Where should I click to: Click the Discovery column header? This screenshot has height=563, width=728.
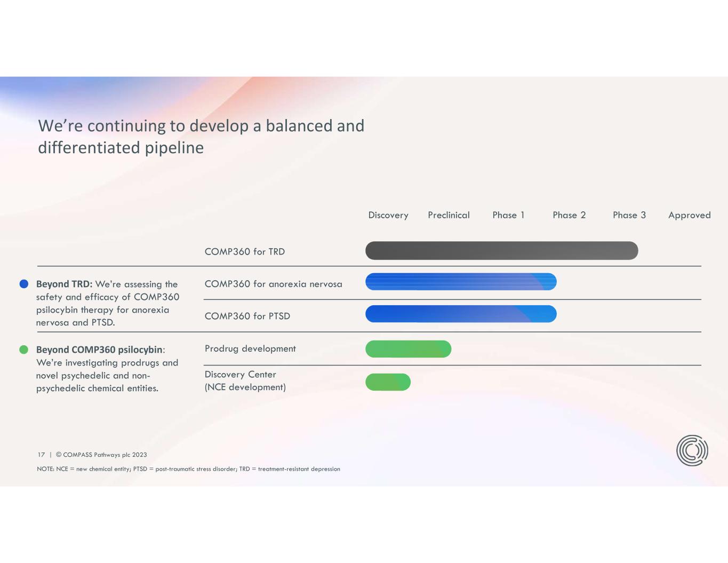(x=388, y=215)
